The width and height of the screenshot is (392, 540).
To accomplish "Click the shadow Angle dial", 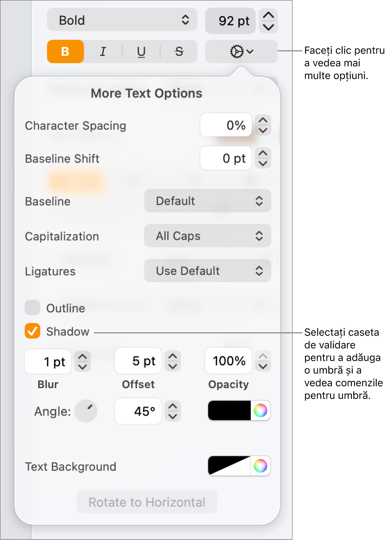I will click(86, 411).
